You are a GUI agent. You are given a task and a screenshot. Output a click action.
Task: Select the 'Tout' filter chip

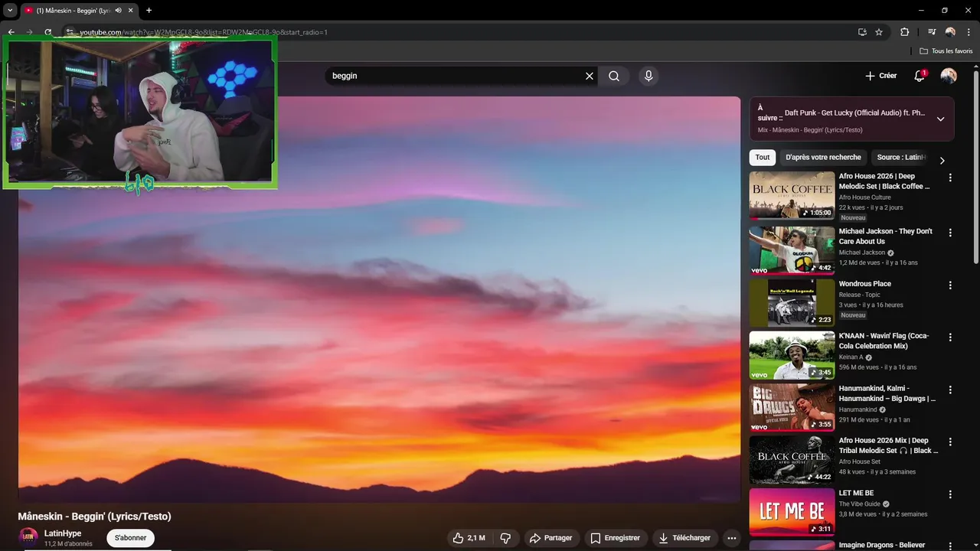[763, 158]
